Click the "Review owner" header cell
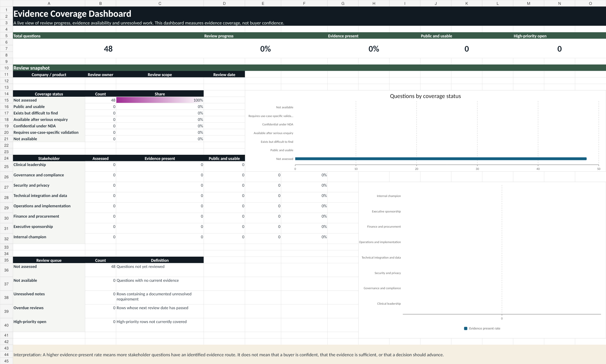The width and height of the screenshot is (606, 364). [101, 74]
